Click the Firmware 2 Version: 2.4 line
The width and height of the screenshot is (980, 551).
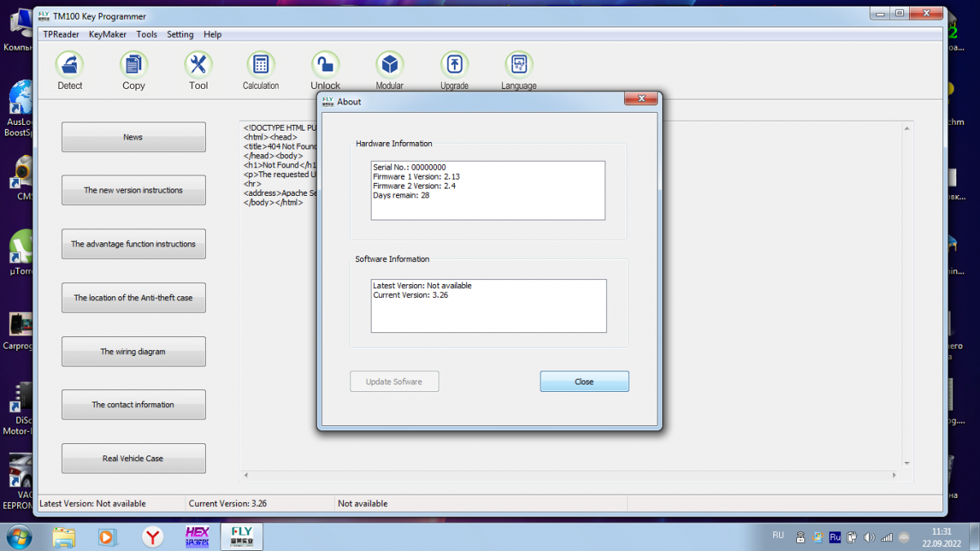tap(414, 186)
